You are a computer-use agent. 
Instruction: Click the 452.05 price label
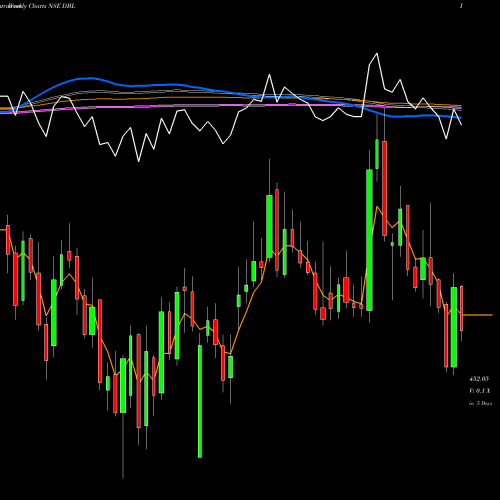point(479,379)
